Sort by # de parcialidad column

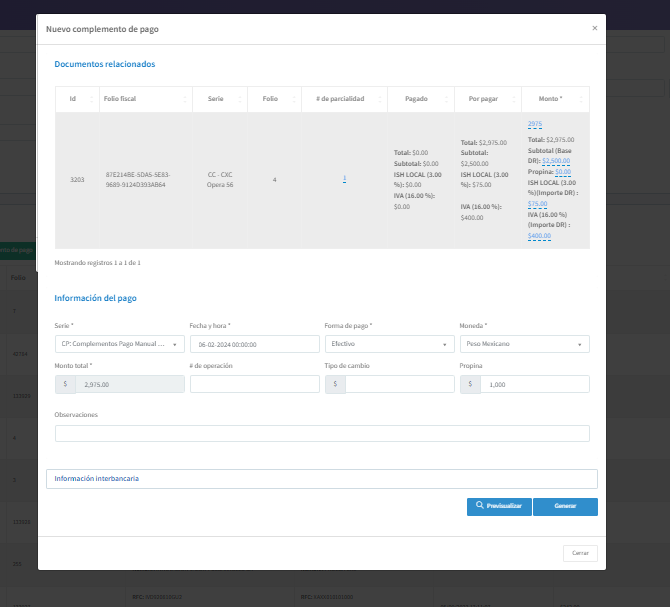coord(344,99)
